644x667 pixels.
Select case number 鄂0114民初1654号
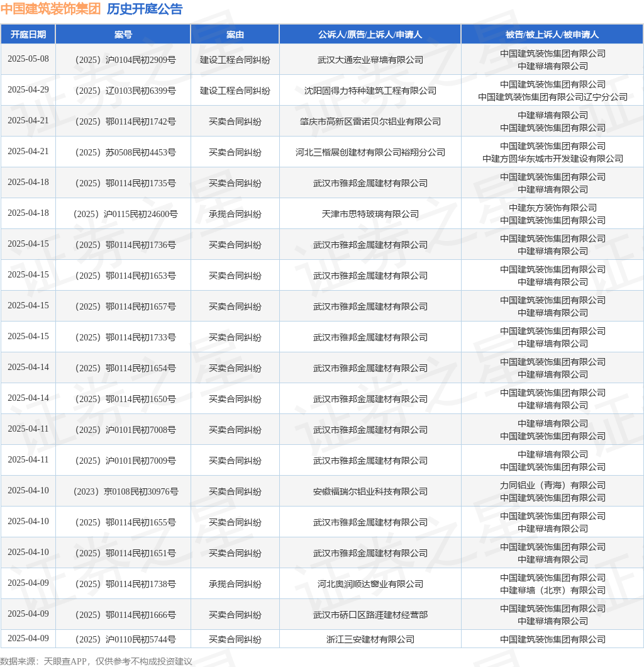(141, 368)
